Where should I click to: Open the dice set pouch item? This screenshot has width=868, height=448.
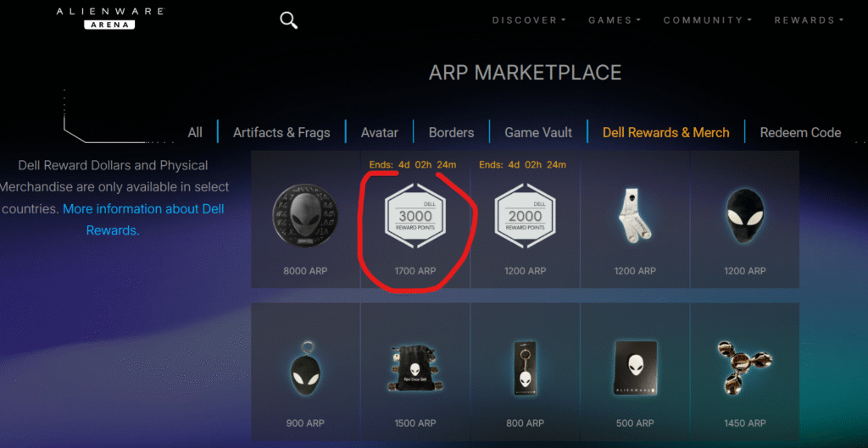(415, 369)
